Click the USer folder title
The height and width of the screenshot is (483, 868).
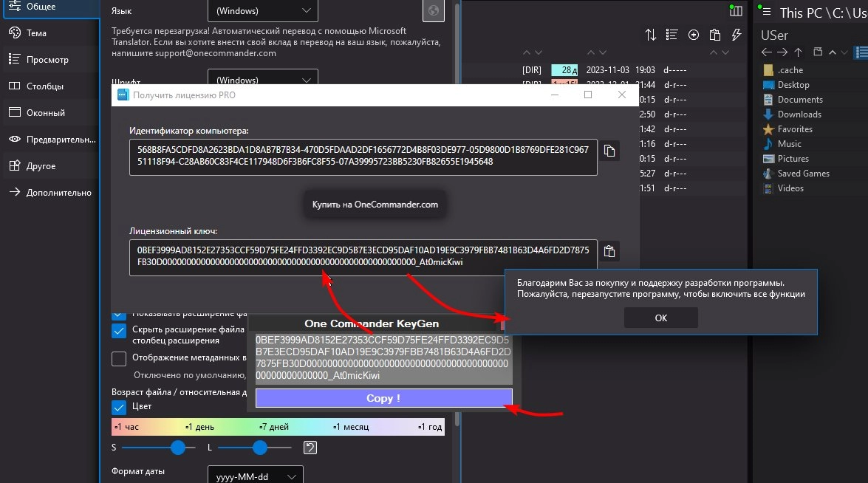(x=774, y=35)
